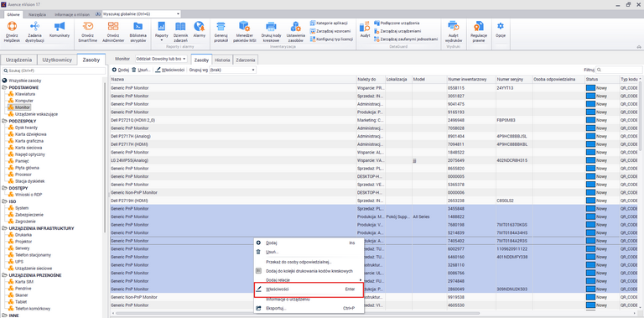Collapse the URZĄDZENIA PRZENOŚNE group
This screenshot has width=644, height=318.
pos(4,275)
